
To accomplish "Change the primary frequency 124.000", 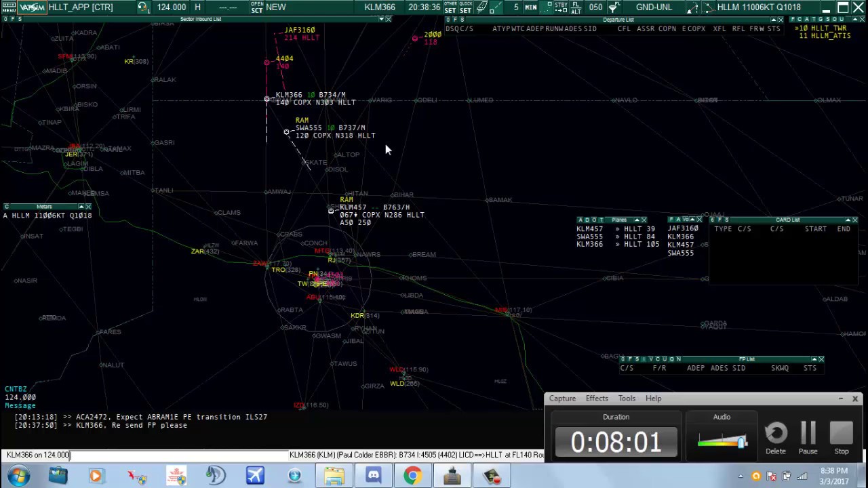I will click(x=172, y=7).
